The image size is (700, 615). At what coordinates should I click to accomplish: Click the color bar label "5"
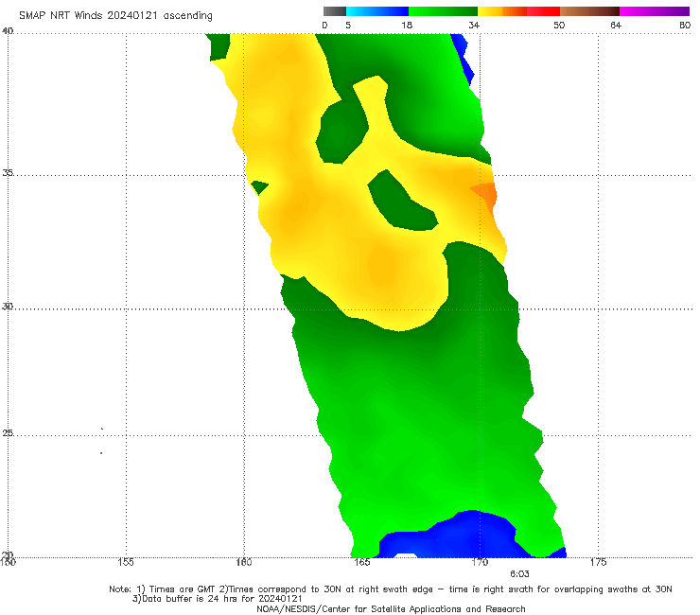(x=348, y=26)
